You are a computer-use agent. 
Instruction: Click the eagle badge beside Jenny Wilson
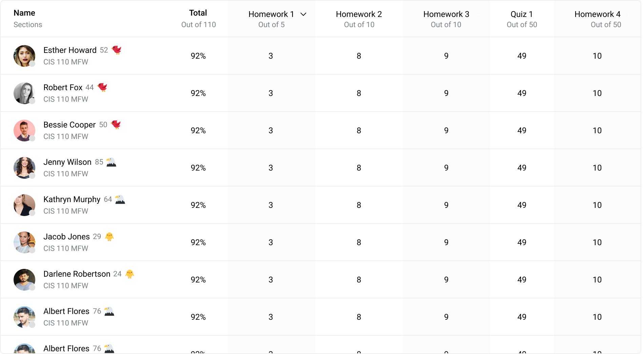pyautogui.click(x=111, y=162)
